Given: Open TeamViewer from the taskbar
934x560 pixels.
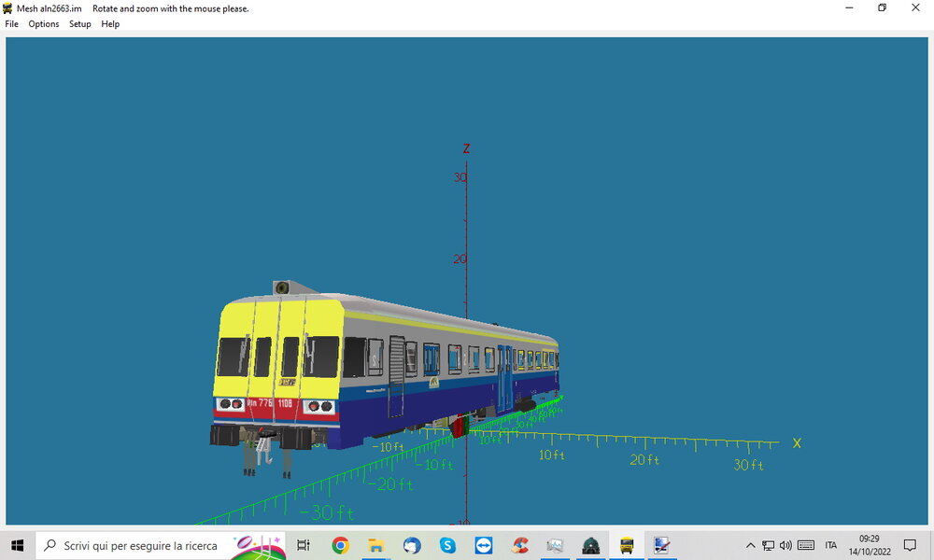Looking at the screenshot, I should [483, 545].
